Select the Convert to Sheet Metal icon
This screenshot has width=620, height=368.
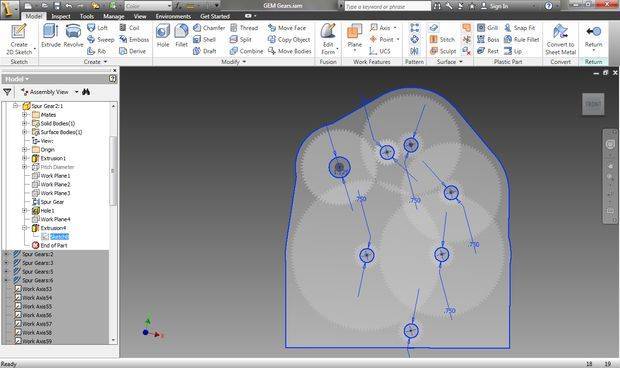tap(560, 39)
